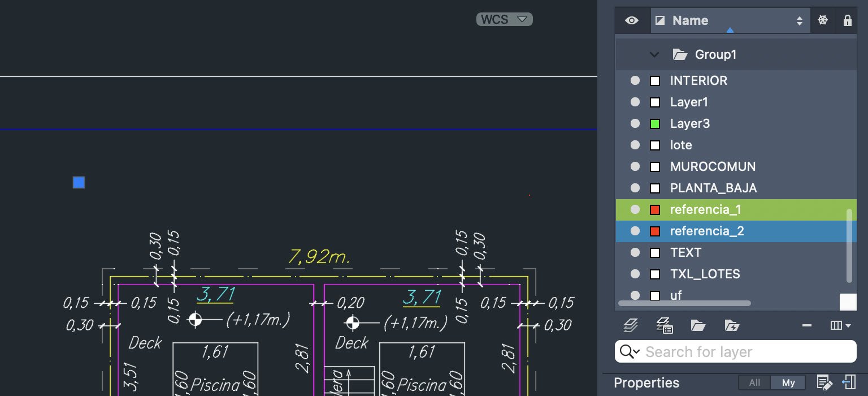Select the blue grip square in drawing
868x396 pixels.
tap(79, 182)
